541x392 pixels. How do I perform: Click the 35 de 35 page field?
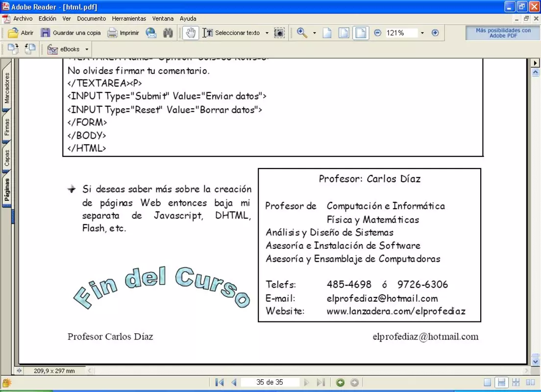tap(270, 382)
